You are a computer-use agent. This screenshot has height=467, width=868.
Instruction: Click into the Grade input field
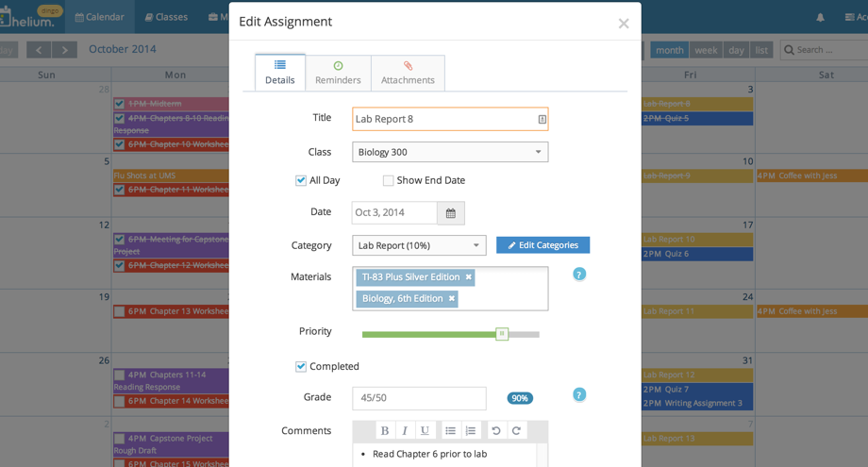pyautogui.click(x=419, y=398)
